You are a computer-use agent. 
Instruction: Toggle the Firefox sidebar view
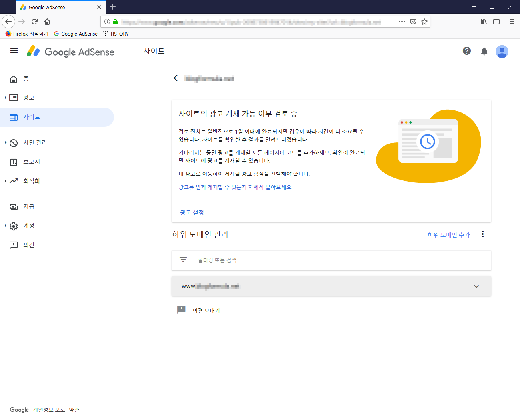click(x=496, y=22)
